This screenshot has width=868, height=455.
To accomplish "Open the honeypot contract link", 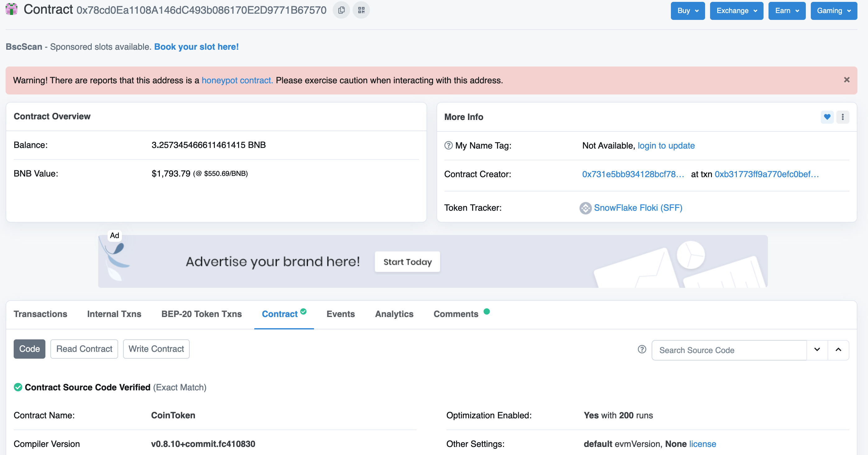I will [x=237, y=80].
